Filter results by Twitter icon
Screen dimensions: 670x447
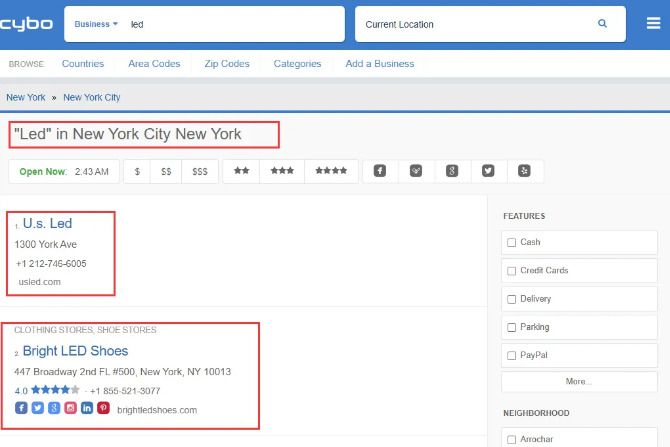click(488, 171)
